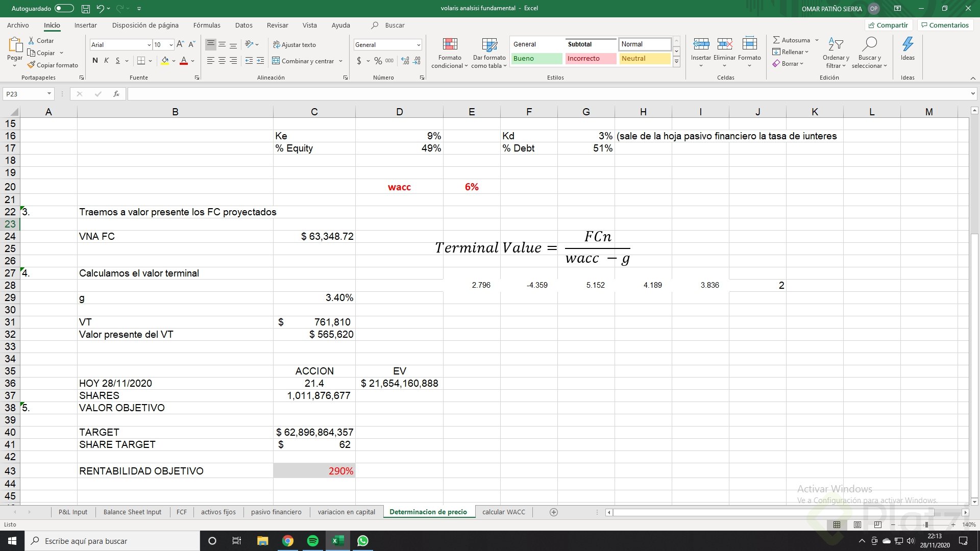Click the Format as Table icon

click(489, 45)
